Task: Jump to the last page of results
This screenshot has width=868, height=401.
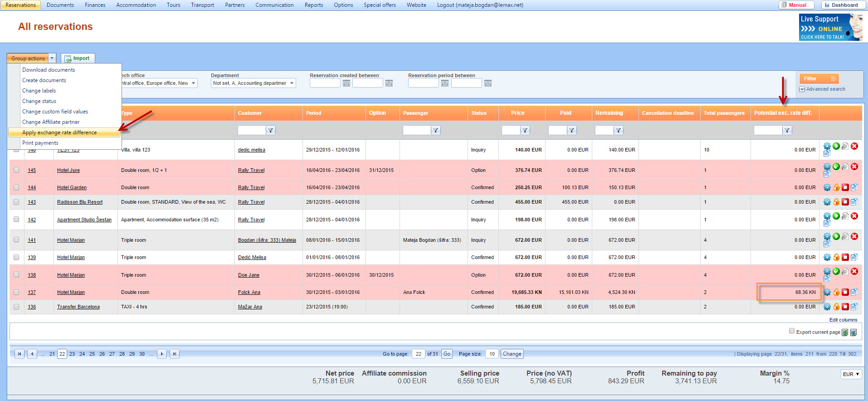Action: [175, 354]
